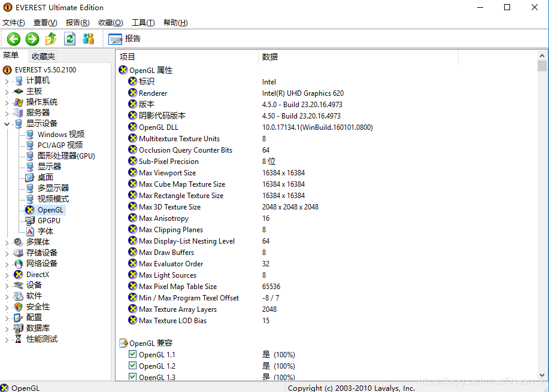The height and width of the screenshot is (392, 549).
Task: Click the 数据 column header
Action: click(x=358, y=57)
